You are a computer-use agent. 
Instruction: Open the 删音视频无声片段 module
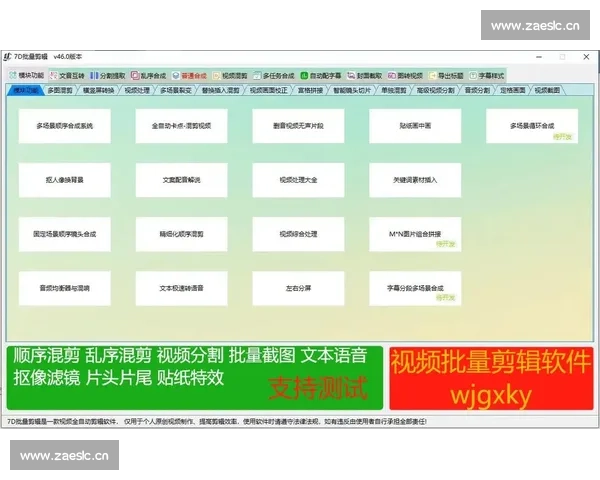tap(298, 126)
